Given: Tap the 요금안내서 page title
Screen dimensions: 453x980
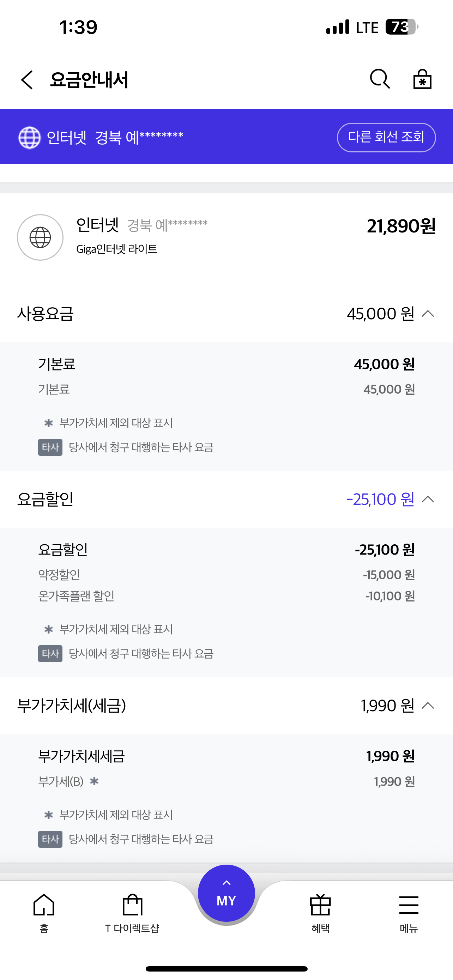Looking at the screenshot, I should tap(89, 80).
